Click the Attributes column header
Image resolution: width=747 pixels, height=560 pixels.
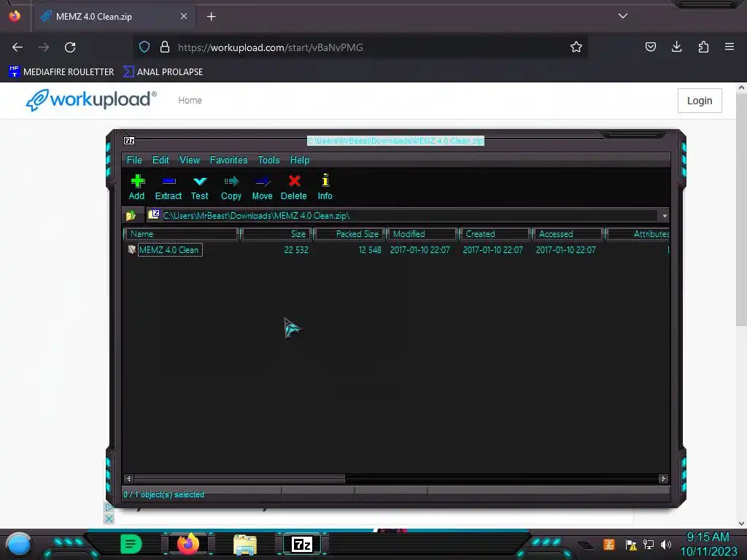[638, 234]
